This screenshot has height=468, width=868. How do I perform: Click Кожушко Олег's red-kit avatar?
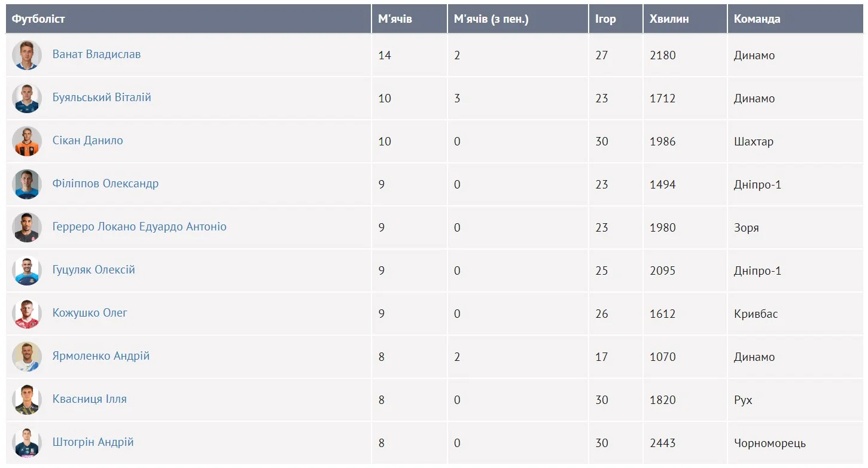pyautogui.click(x=26, y=314)
